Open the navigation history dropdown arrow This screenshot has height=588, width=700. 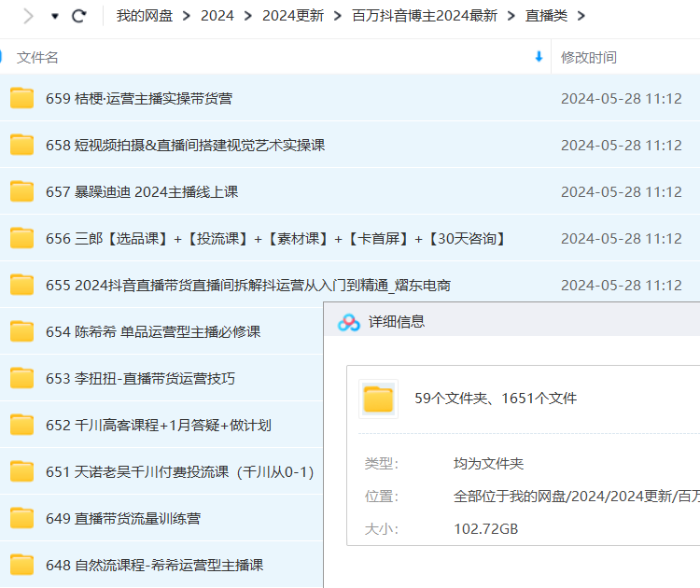coord(55,17)
